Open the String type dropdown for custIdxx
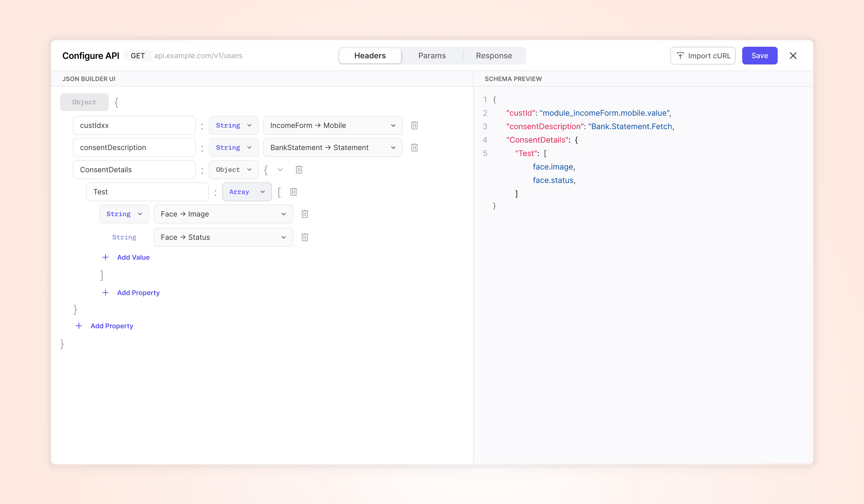The height and width of the screenshot is (504, 864). 234,126
